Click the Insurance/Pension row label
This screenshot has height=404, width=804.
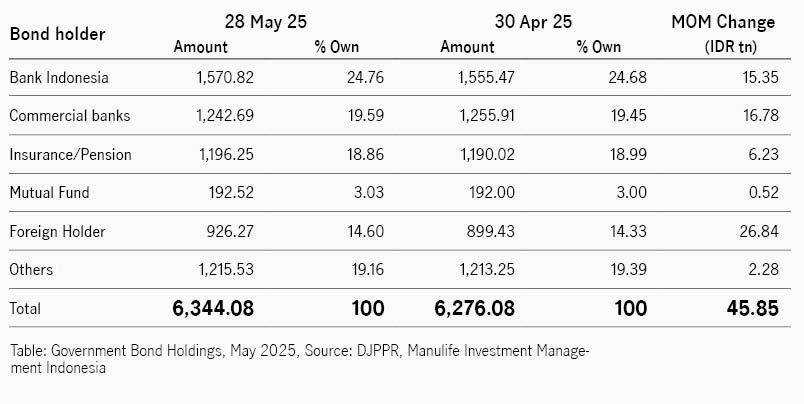coord(70,154)
